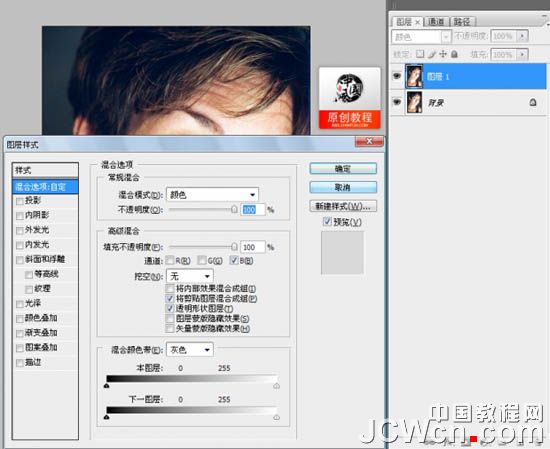Click the 填充不透明度 slider handle
The height and width of the screenshot is (449, 550).
click(x=234, y=247)
